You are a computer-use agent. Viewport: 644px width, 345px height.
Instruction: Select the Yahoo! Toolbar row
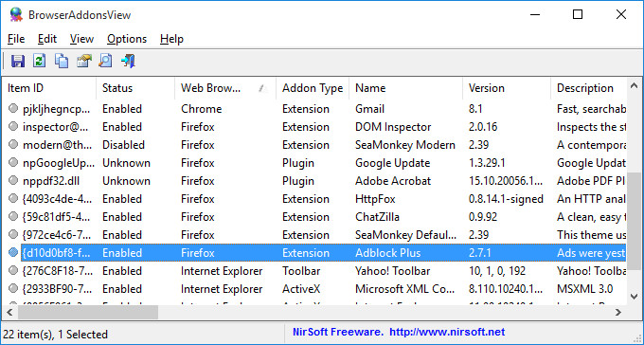(x=313, y=271)
